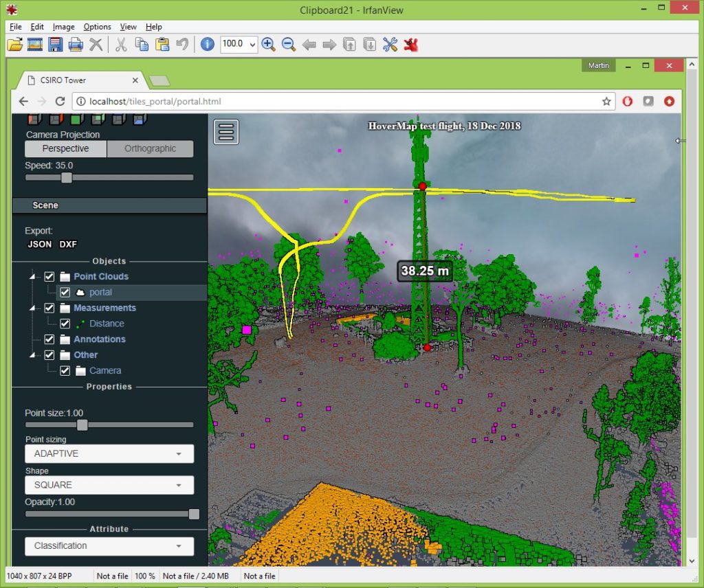This screenshot has width=704, height=588.
Task: Open the Image menu in IrfanView
Action: [63, 26]
